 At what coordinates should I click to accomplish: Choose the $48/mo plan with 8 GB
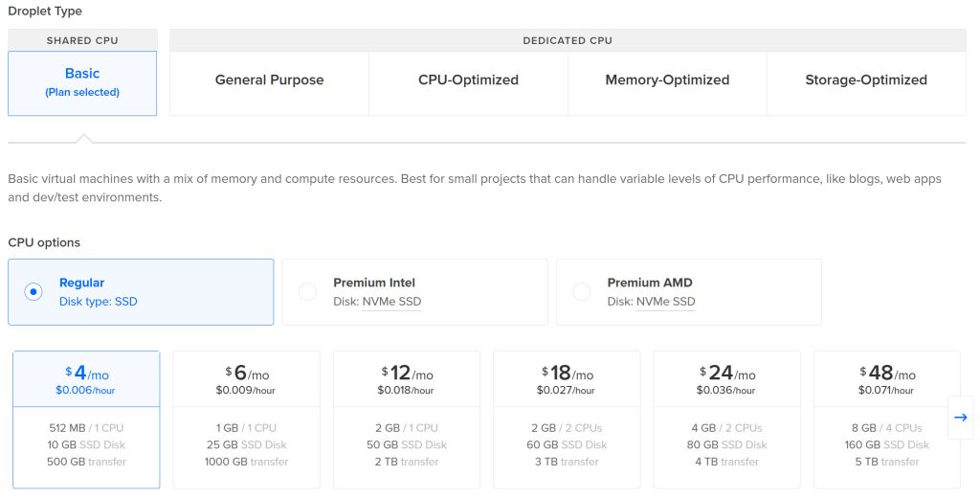[x=886, y=420]
